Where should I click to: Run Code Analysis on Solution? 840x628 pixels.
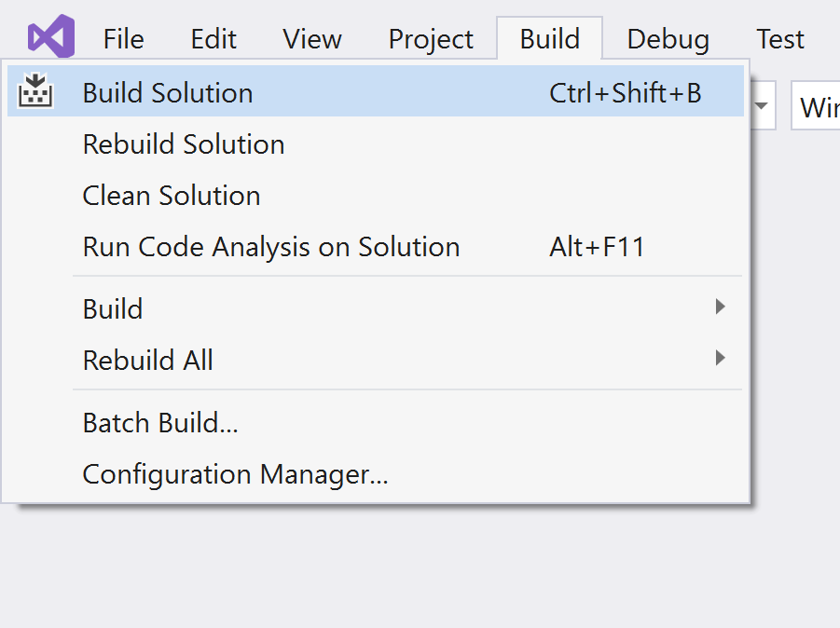point(271,247)
